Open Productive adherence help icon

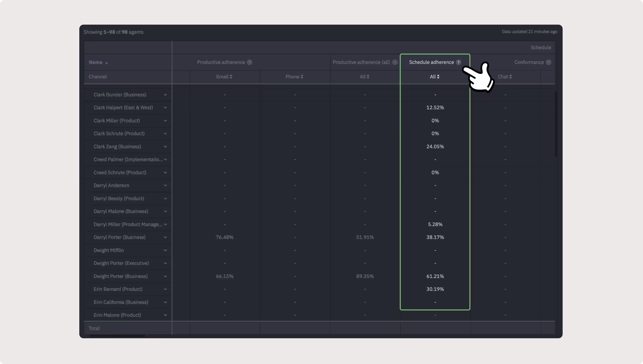(250, 62)
